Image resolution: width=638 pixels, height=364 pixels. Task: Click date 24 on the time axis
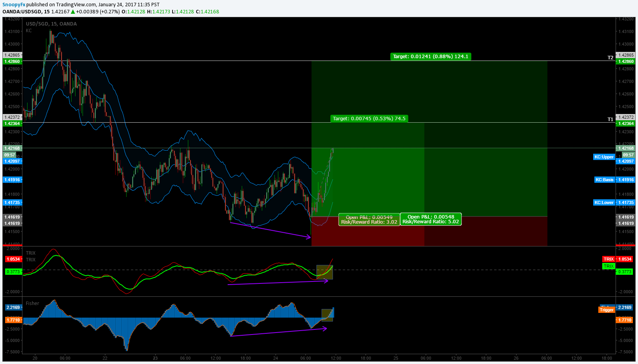click(276, 358)
